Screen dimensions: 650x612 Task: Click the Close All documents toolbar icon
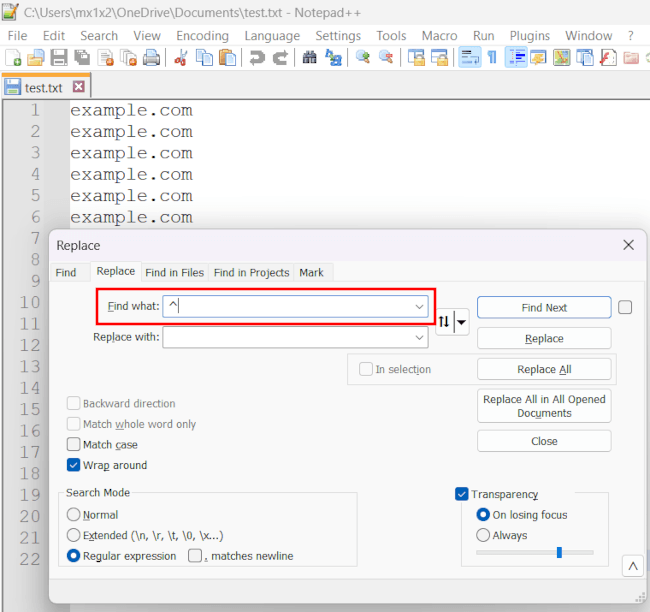pyautogui.click(x=129, y=58)
